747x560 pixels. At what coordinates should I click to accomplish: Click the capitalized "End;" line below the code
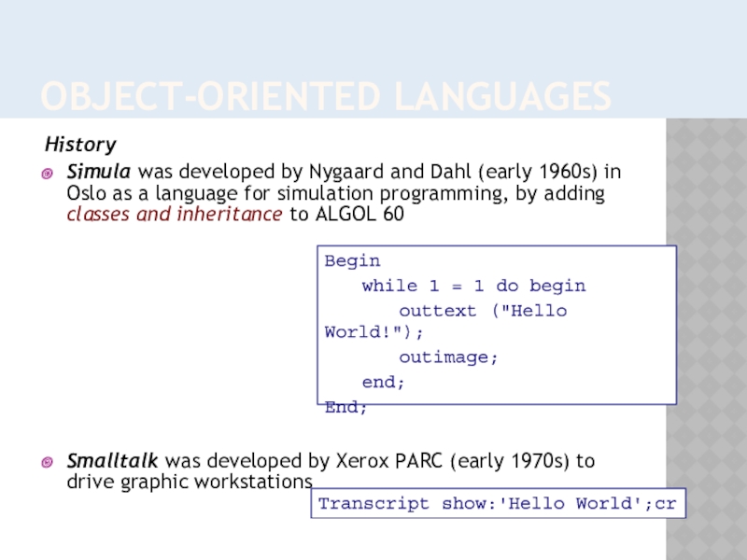point(346,407)
